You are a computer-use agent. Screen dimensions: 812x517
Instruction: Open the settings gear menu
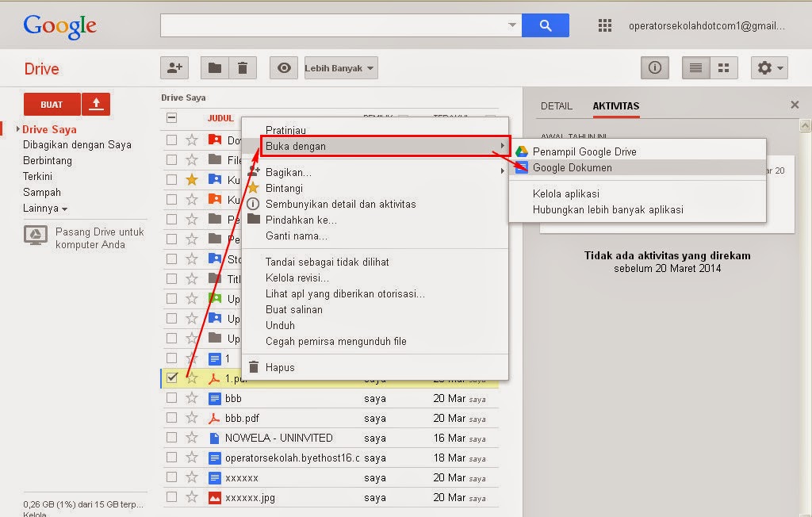[x=768, y=67]
